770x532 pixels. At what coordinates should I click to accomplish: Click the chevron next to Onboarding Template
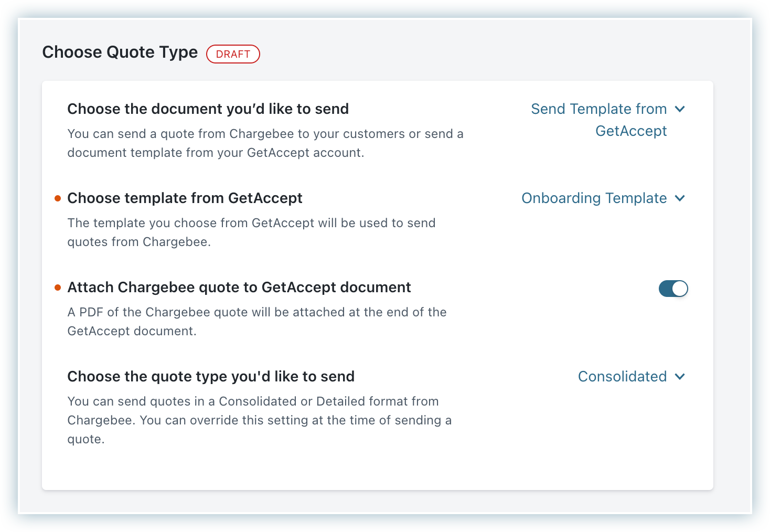(x=680, y=198)
